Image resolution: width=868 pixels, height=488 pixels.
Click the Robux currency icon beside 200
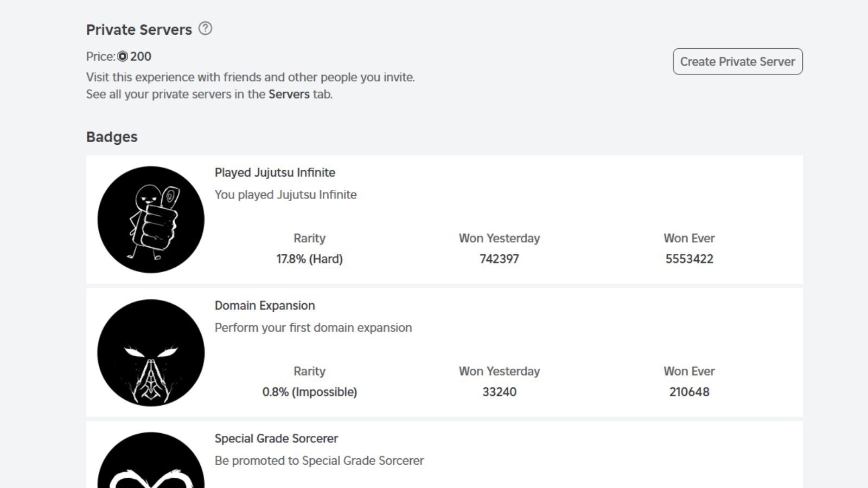(123, 56)
